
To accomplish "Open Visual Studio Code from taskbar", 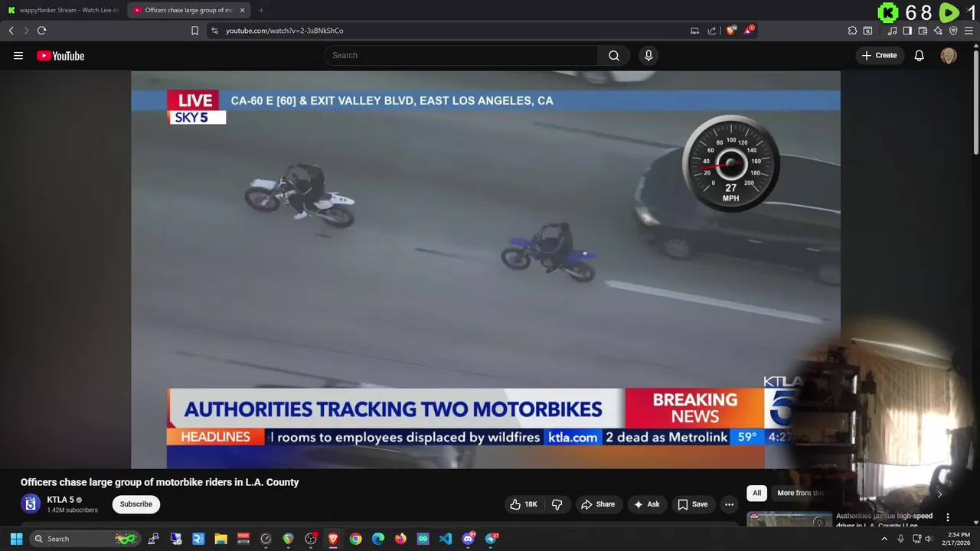I will (x=446, y=539).
